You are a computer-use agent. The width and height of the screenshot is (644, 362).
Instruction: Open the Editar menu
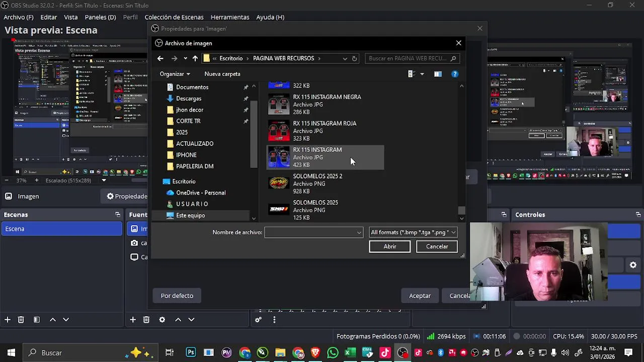coord(49,17)
